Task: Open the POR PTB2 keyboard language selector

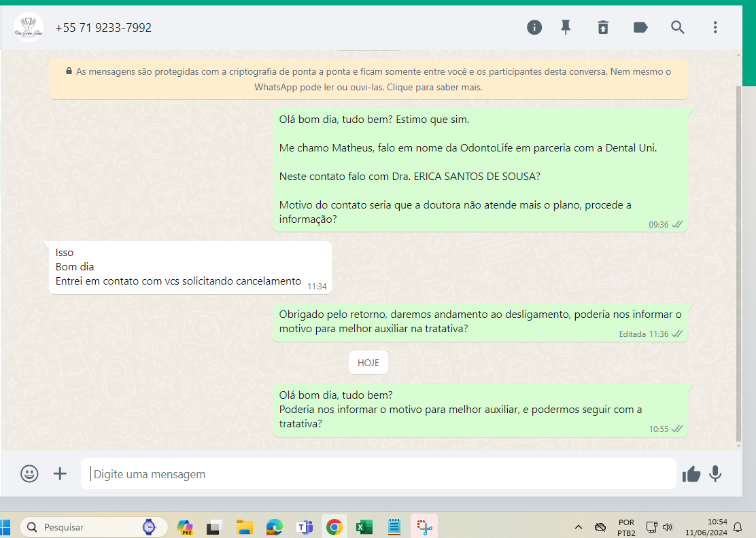Action: point(626,527)
